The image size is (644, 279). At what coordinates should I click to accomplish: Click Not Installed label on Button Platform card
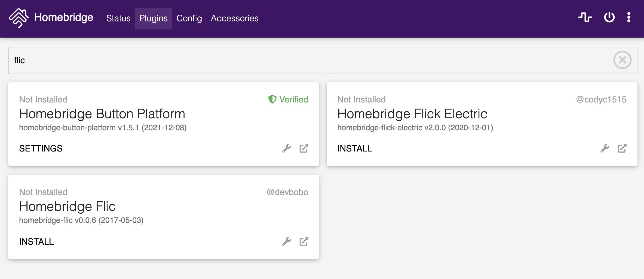pyautogui.click(x=43, y=99)
